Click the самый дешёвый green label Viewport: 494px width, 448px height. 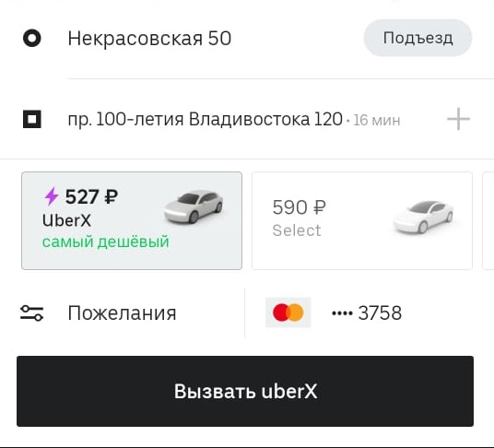106,242
